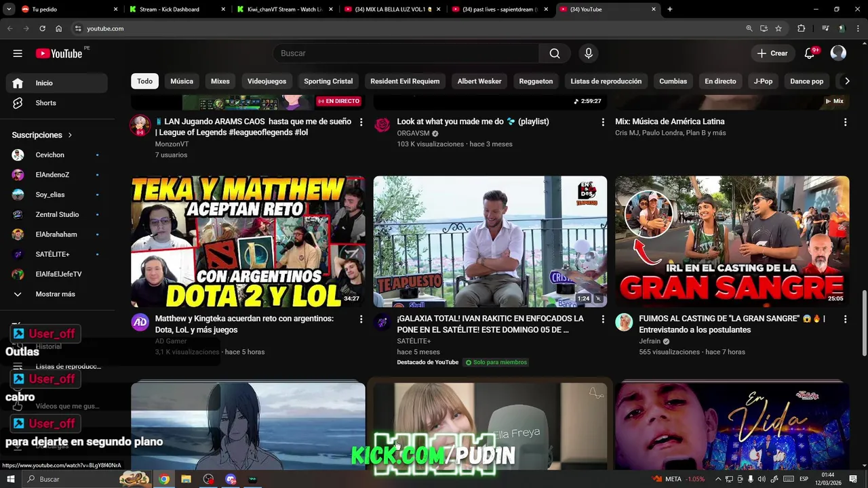
Task: Open options for LAN Jugando ARAMS video
Action: (x=361, y=122)
